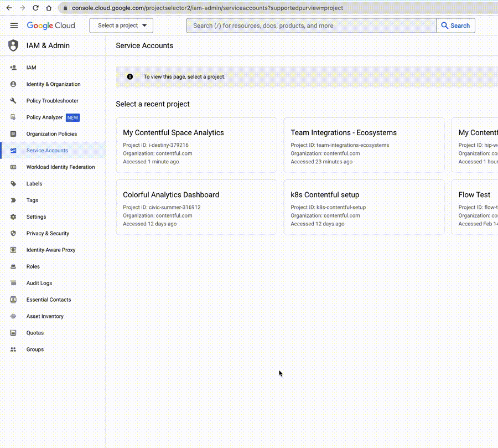This screenshot has width=498, height=448.
Task: Click 'Accessed 23 minutes ago' text
Action: (x=321, y=162)
